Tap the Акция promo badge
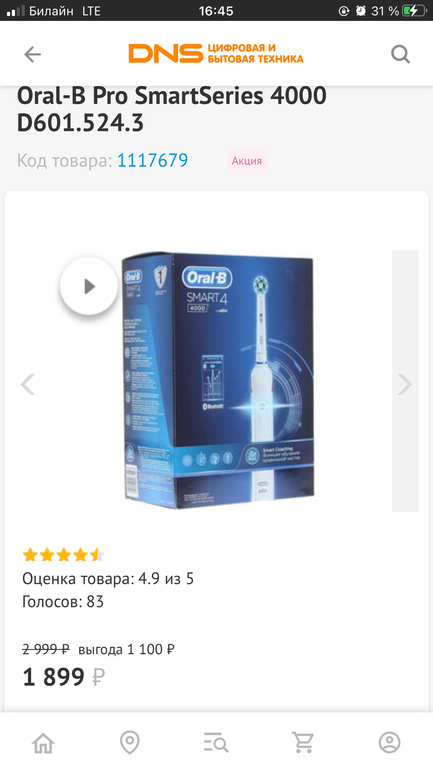Viewport: 433px width, 770px height. pos(246,161)
